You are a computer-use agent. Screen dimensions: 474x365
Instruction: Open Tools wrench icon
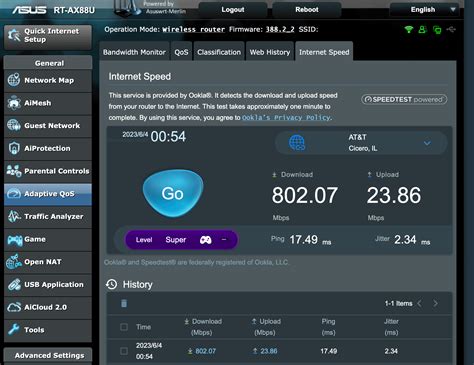[x=14, y=329]
